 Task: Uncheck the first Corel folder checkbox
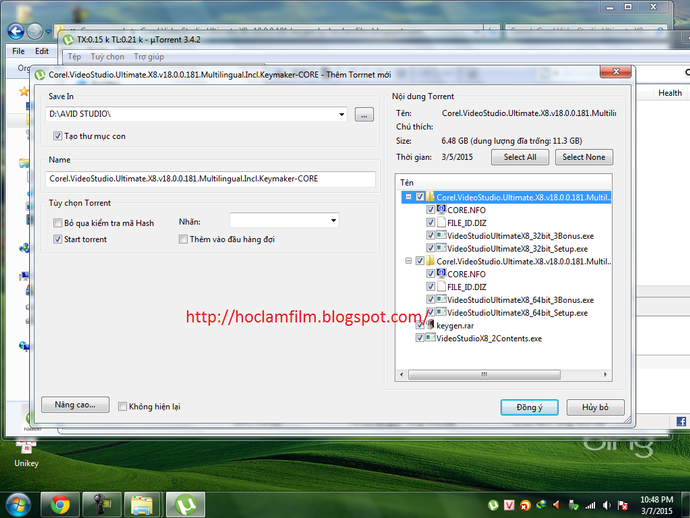tap(420, 197)
